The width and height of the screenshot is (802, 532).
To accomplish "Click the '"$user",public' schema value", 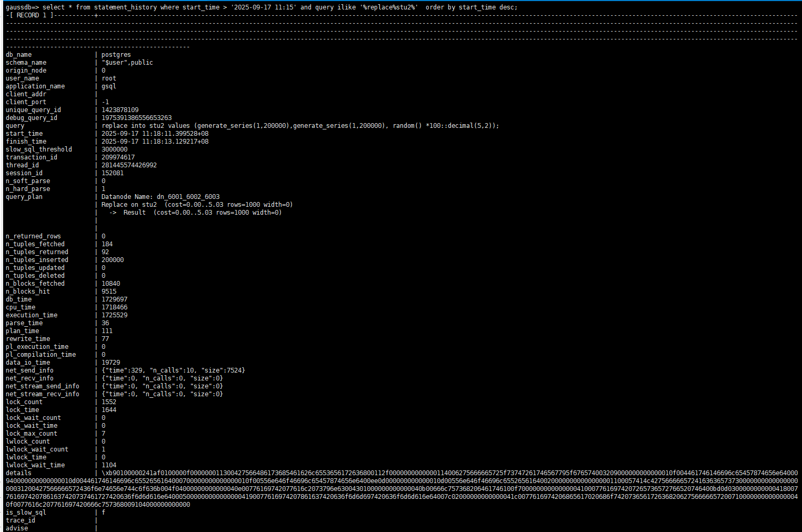I will pos(127,63).
